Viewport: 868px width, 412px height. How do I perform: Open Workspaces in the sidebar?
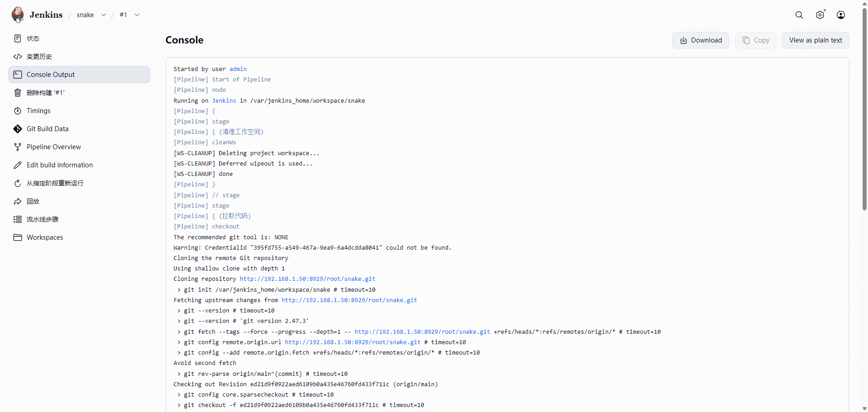click(x=79, y=237)
